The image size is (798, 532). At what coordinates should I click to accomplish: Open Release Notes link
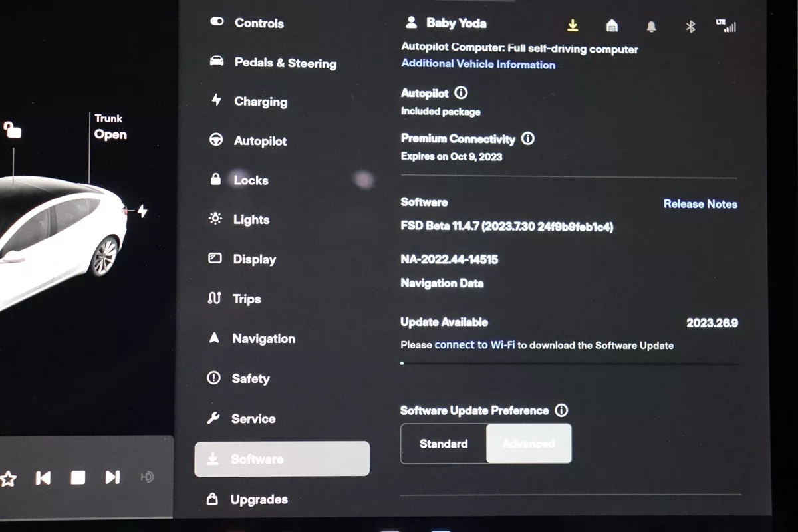pos(700,204)
